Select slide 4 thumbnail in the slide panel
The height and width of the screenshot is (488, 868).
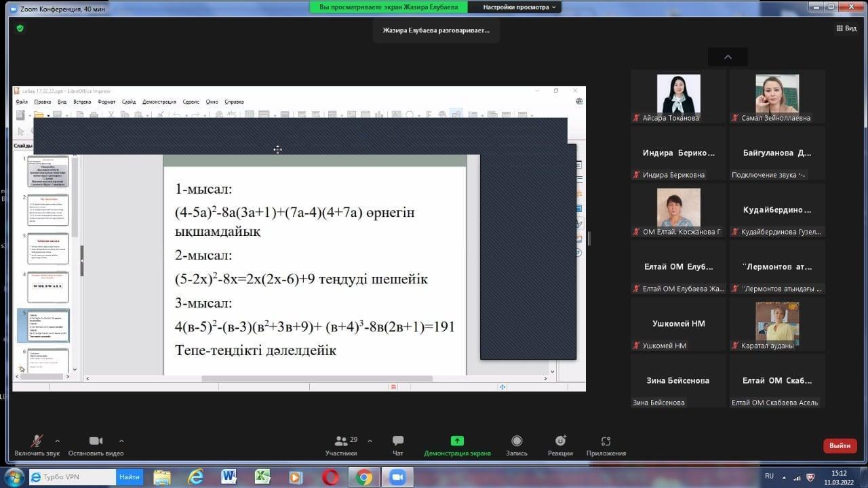[x=47, y=287]
